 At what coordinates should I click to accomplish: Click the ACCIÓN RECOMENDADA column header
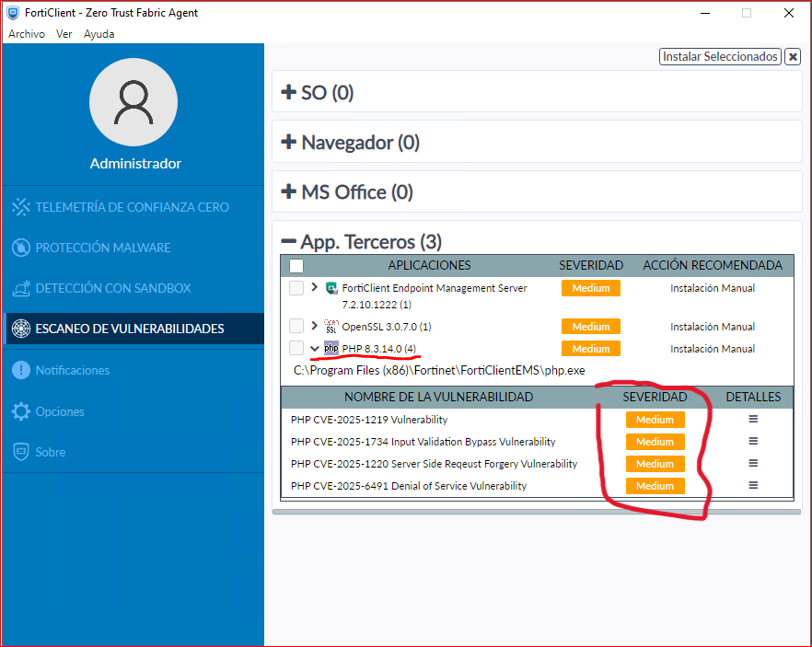713,266
